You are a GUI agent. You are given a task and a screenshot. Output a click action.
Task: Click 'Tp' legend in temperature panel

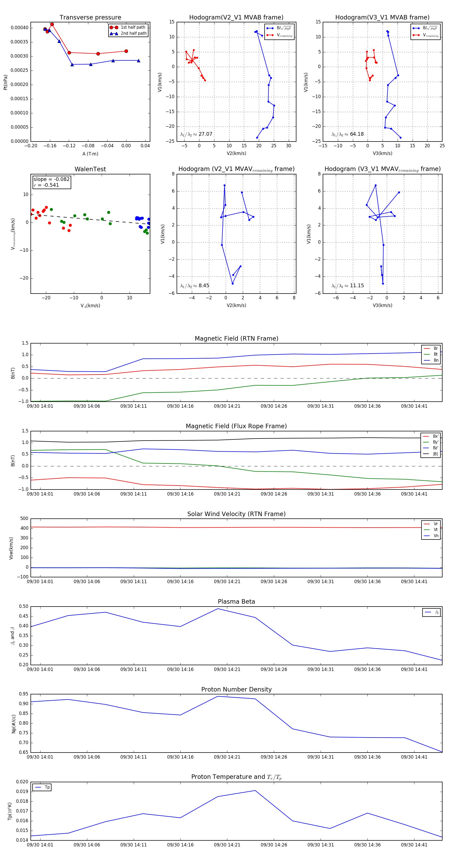coord(42,788)
